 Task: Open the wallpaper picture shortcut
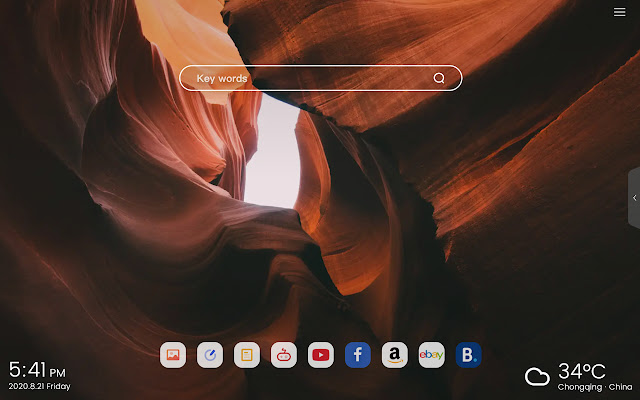click(173, 355)
